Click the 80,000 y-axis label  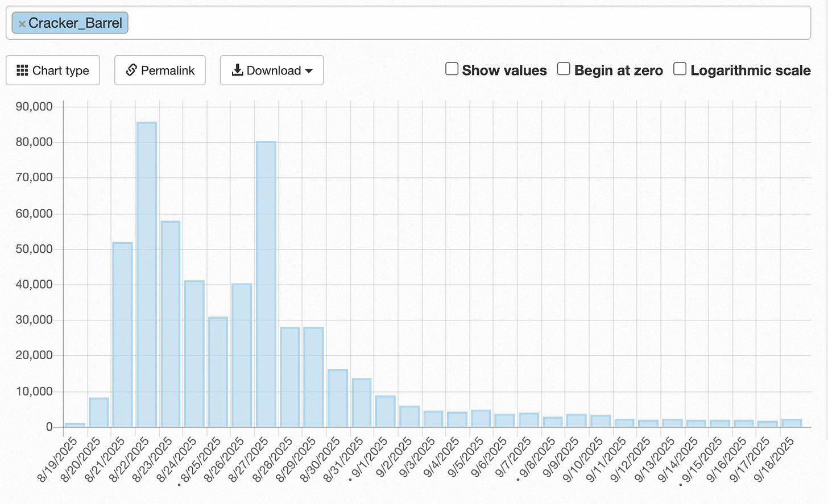coord(34,142)
